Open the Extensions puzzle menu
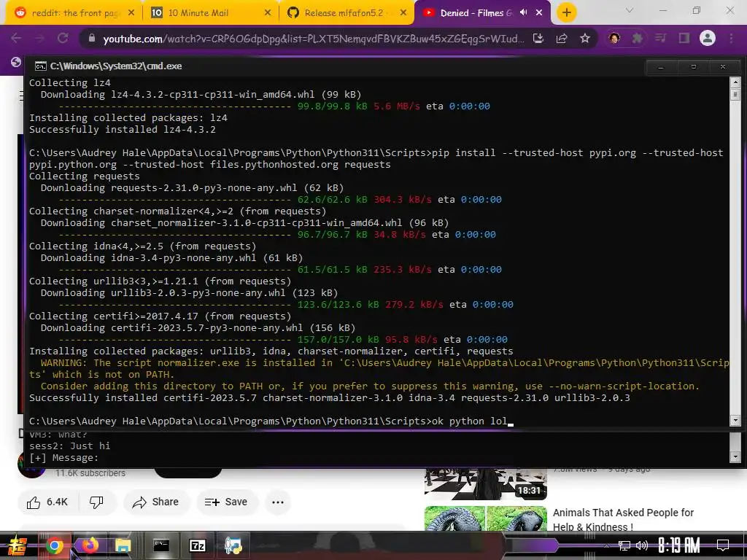This screenshot has width=747, height=560. click(637, 38)
